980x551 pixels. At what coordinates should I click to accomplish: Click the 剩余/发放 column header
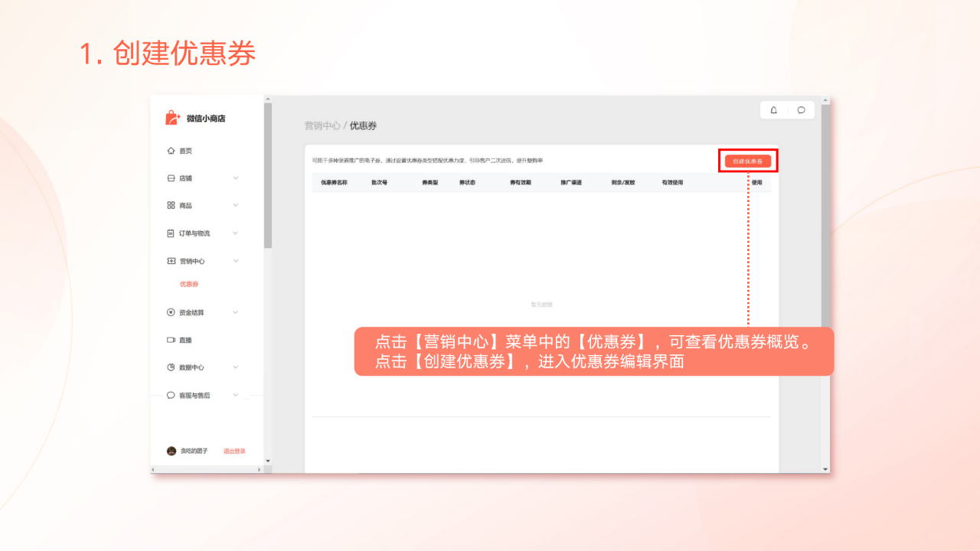point(623,183)
